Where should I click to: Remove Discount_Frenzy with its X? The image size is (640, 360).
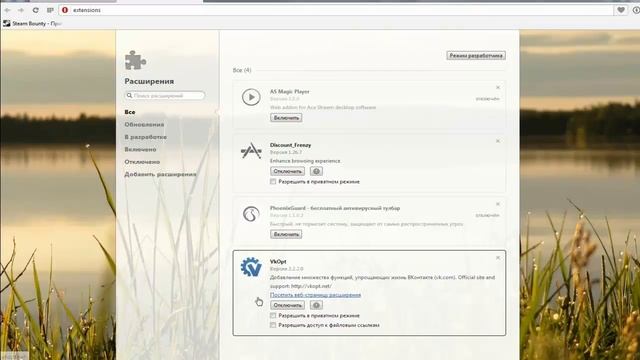point(498,141)
